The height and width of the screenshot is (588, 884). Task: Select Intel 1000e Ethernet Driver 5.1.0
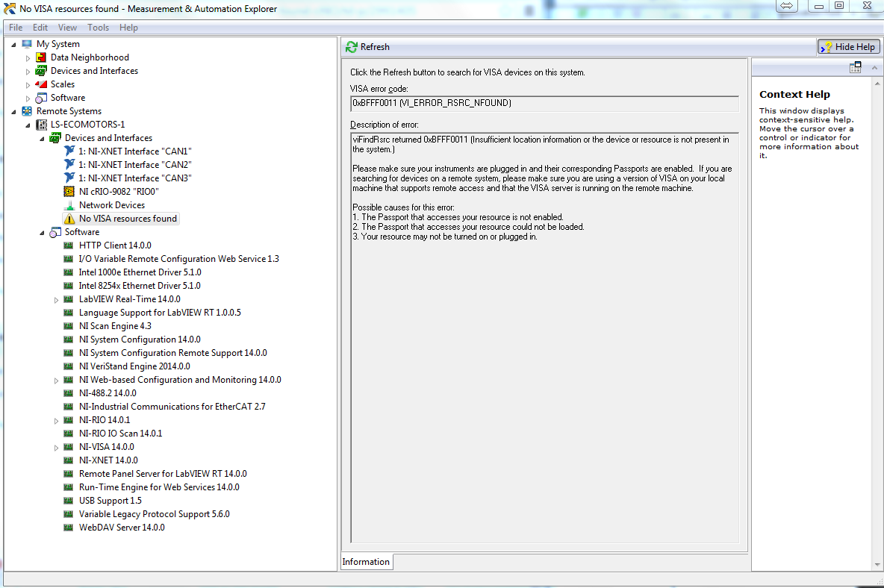pos(140,272)
